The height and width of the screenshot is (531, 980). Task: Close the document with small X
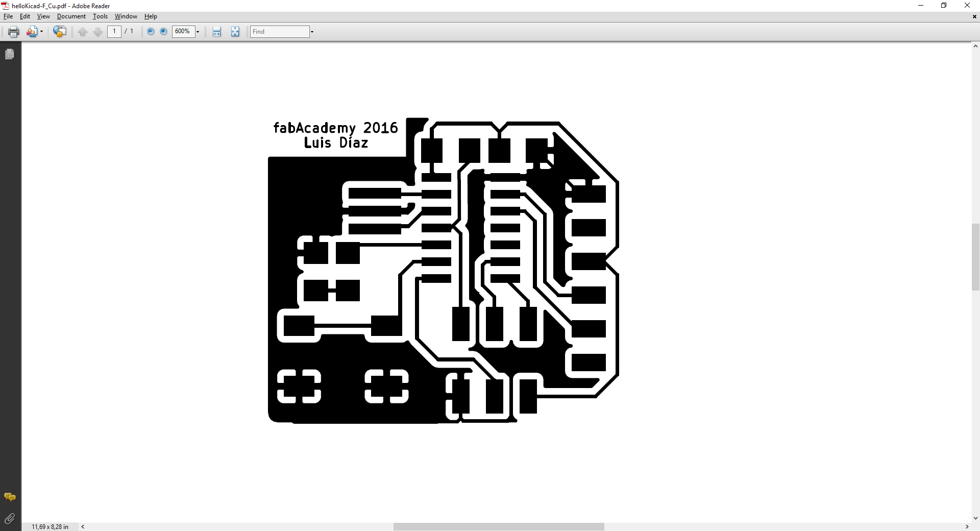tap(974, 16)
